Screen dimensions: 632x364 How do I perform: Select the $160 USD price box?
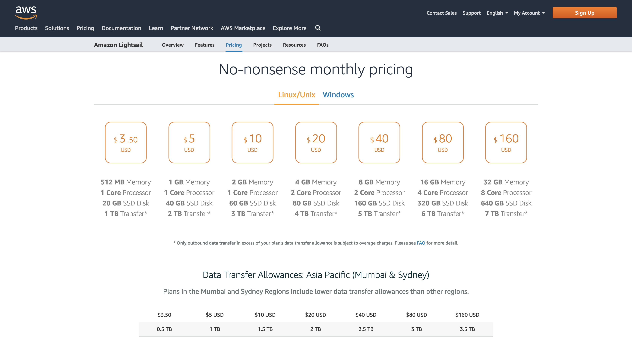(506, 143)
